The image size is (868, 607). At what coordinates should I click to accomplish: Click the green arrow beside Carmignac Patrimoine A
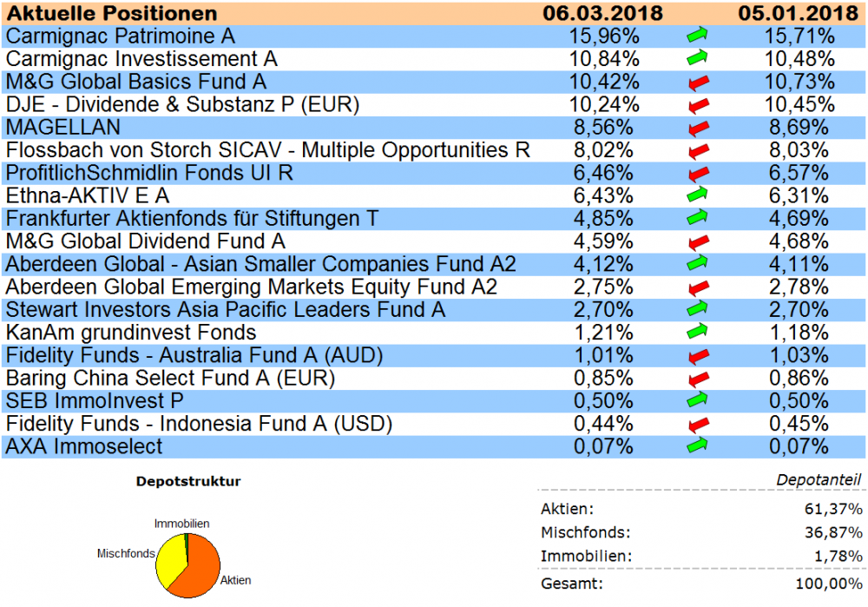pyautogui.click(x=696, y=36)
